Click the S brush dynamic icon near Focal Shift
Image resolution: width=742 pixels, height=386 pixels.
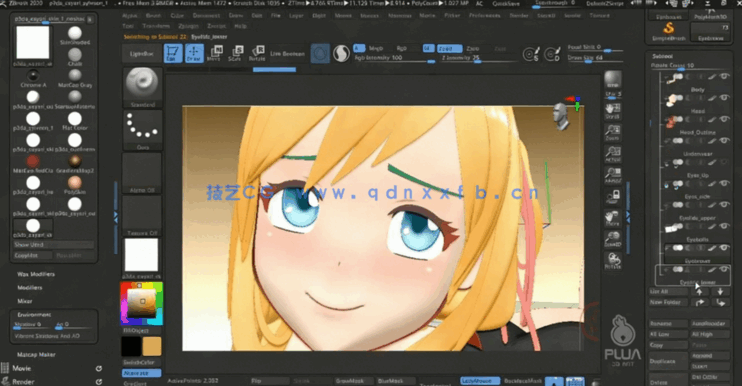(531, 54)
